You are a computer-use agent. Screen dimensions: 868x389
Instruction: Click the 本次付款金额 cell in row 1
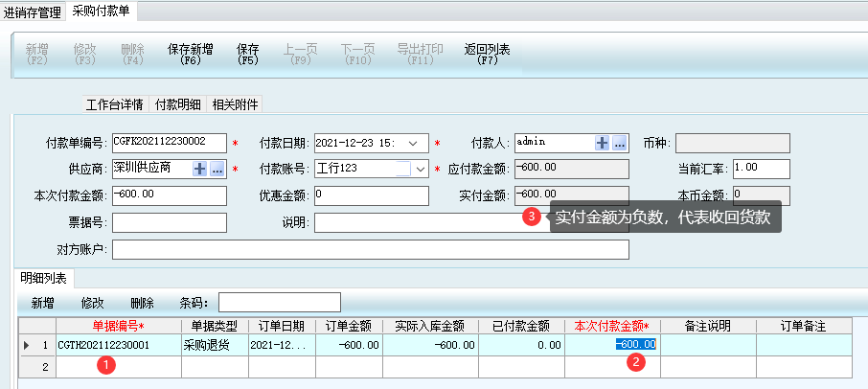click(612, 345)
